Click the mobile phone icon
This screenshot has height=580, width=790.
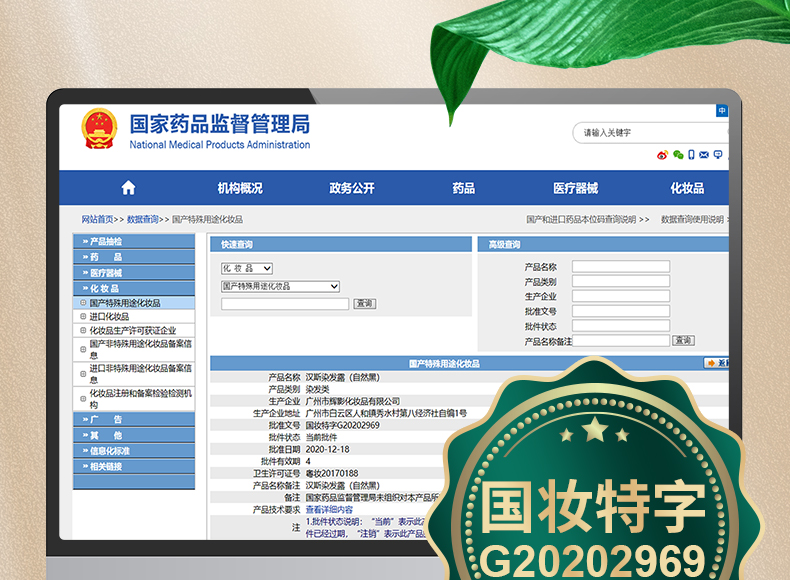(691, 155)
